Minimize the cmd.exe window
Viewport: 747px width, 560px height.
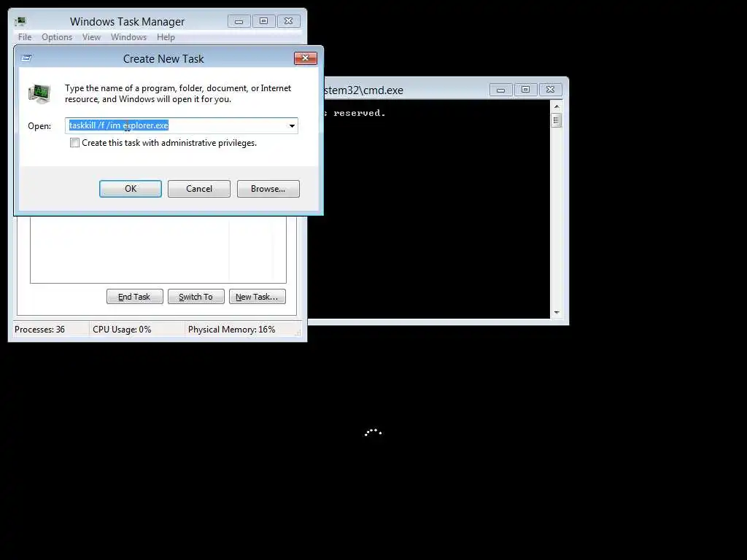tap(500, 90)
